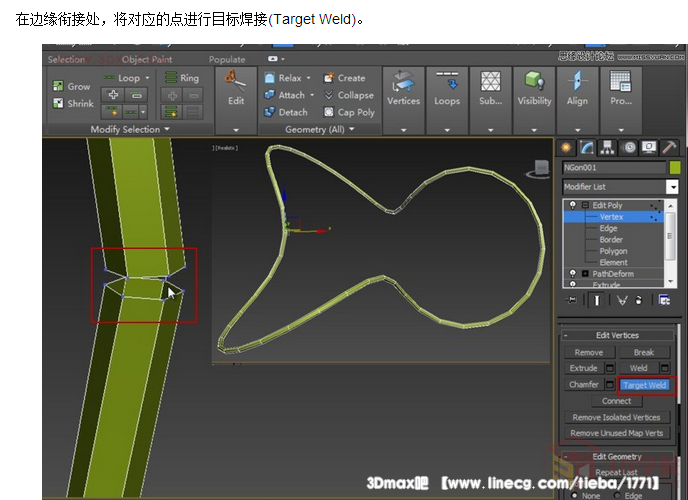Click the Attach geometry icon

(269, 95)
